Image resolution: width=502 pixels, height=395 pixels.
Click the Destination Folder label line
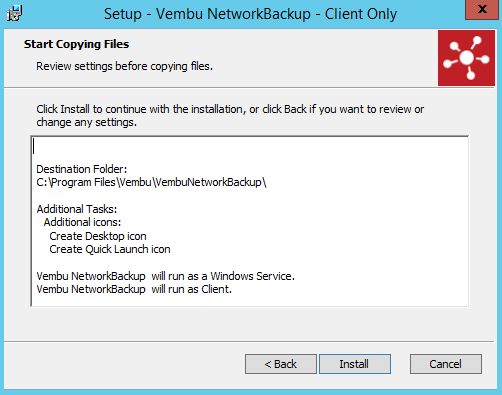tap(82, 169)
